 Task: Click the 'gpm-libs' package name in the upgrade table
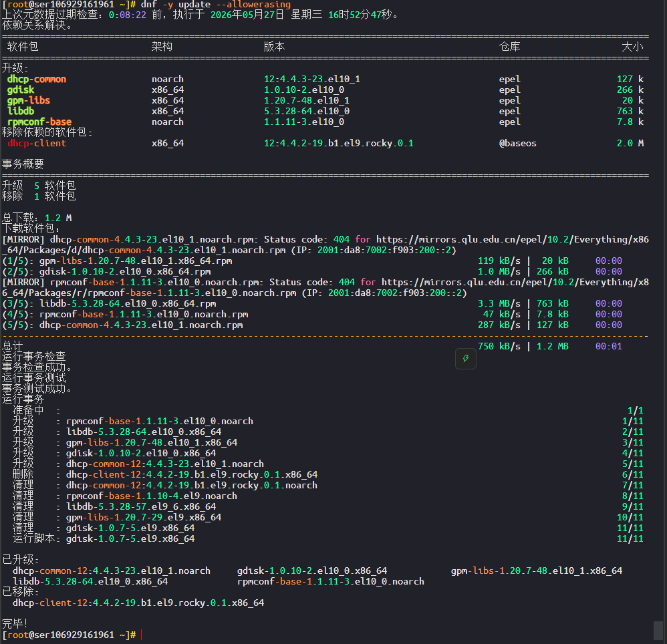pyautogui.click(x=29, y=100)
